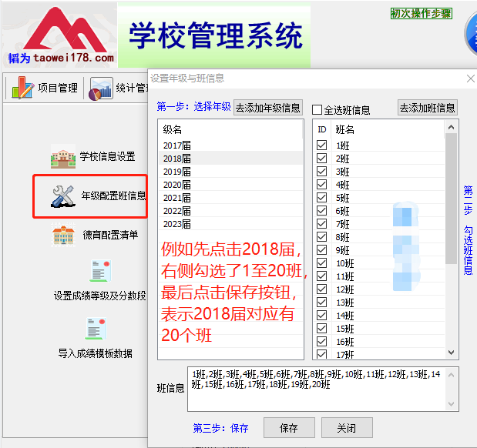477x448 pixels.
Task: Click up arrow of class list scrollbar
Action: (451, 127)
